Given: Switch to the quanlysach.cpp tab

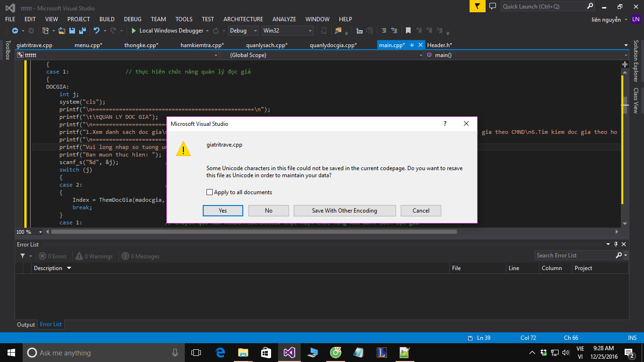Looking at the screenshot, I should [x=266, y=45].
